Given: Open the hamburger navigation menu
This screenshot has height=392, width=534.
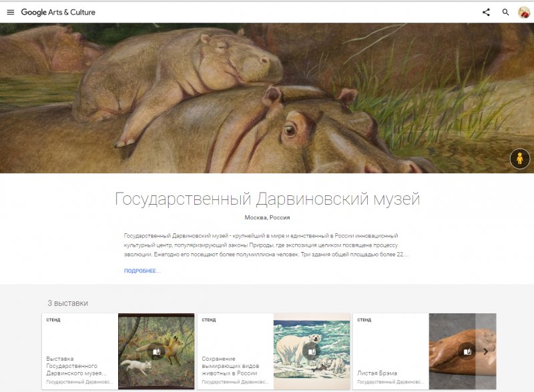Looking at the screenshot, I should click(x=11, y=12).
